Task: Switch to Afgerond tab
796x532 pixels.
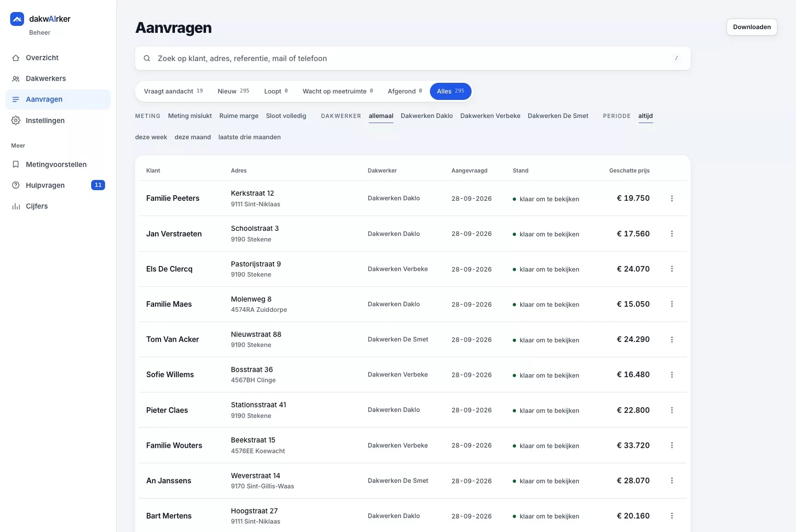Action: tap(405, 91)
